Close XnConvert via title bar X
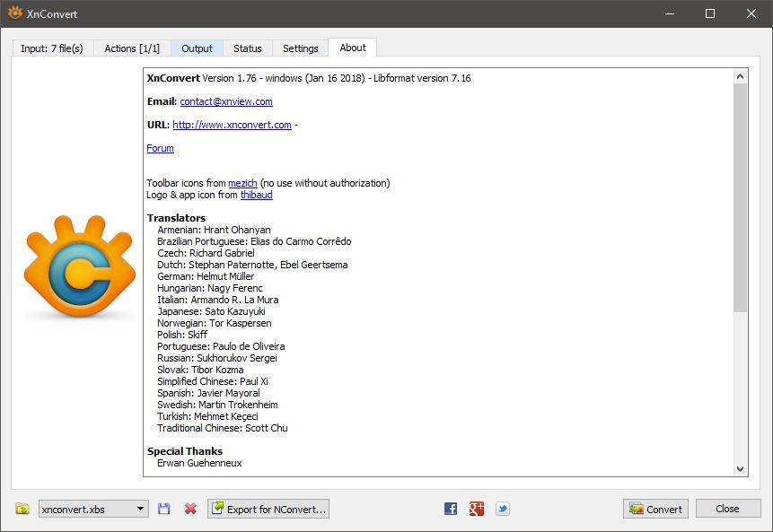The image size is (773, 532). tap(751, 13)
